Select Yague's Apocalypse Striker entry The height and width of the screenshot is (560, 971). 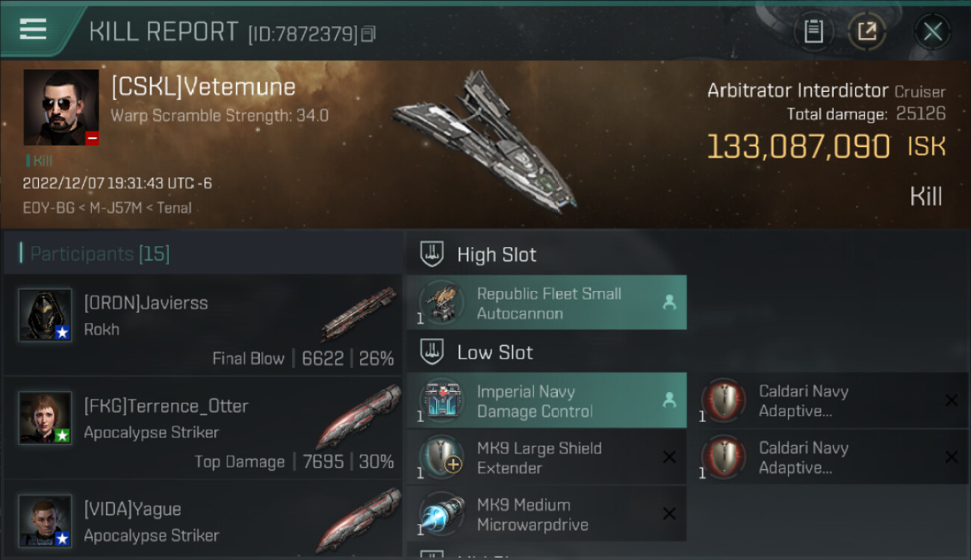point(203,521)
